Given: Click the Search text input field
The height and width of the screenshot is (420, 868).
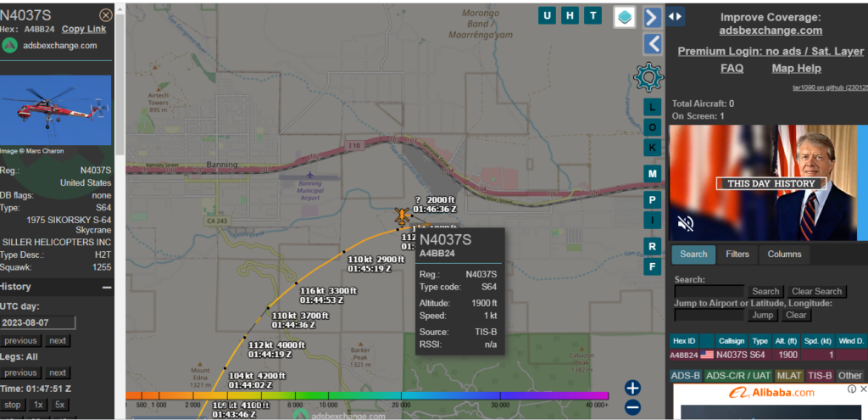Looking at the screenshot, I should 709,291.
